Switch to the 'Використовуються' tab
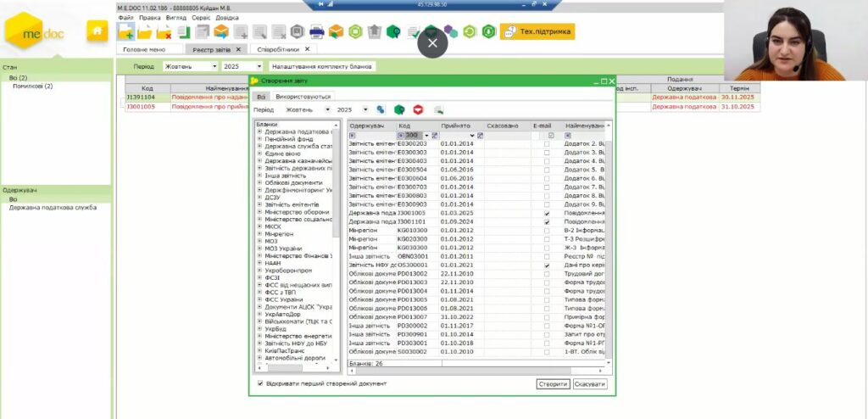 pyautogui.click(x=303, y=97)
